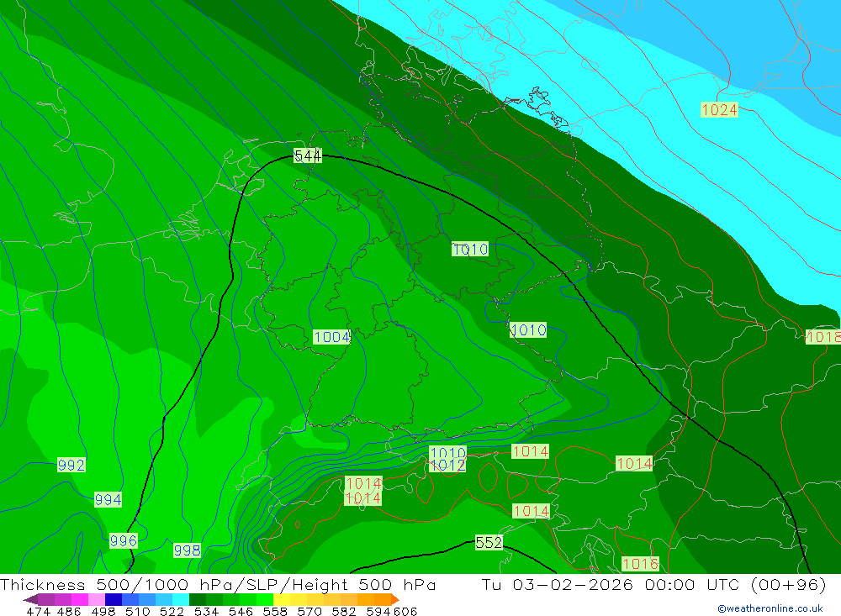Click the legend value 570
The width and height of the screenshot is (841, 616).
(x=309, y=611)
